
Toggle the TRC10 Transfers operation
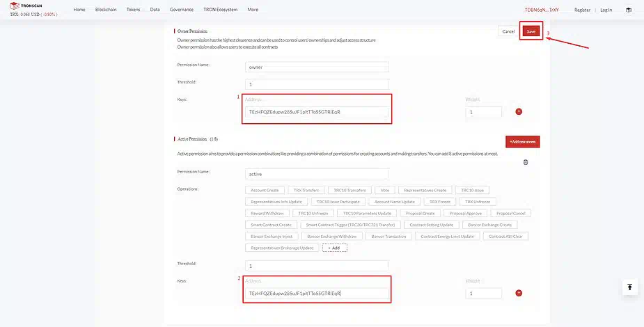(x=350, y=190)
